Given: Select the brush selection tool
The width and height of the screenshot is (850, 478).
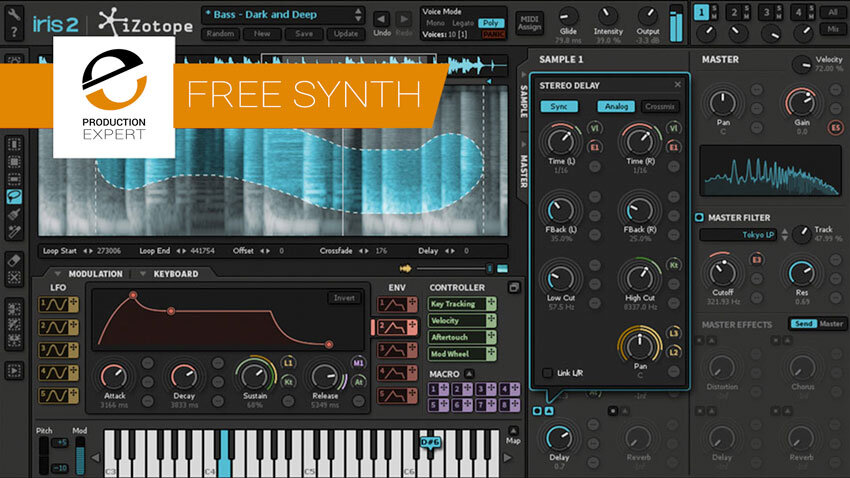Looking at the screenshot, I should coord(14,214).
